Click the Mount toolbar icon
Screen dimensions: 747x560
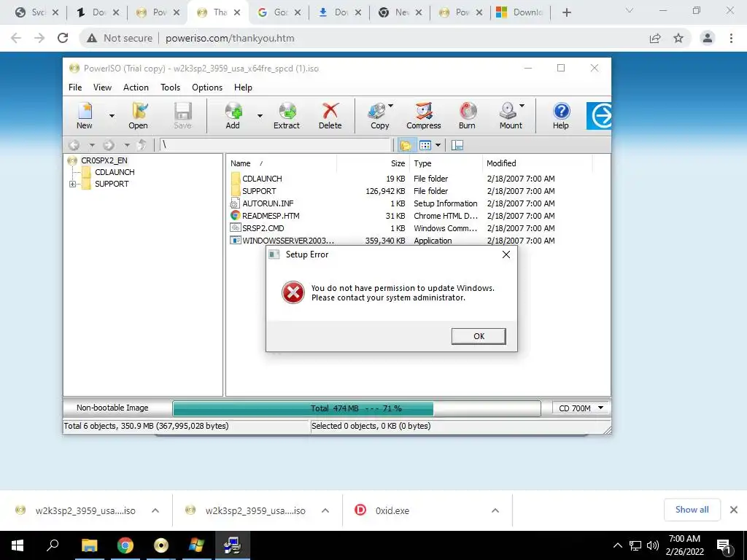510,116
